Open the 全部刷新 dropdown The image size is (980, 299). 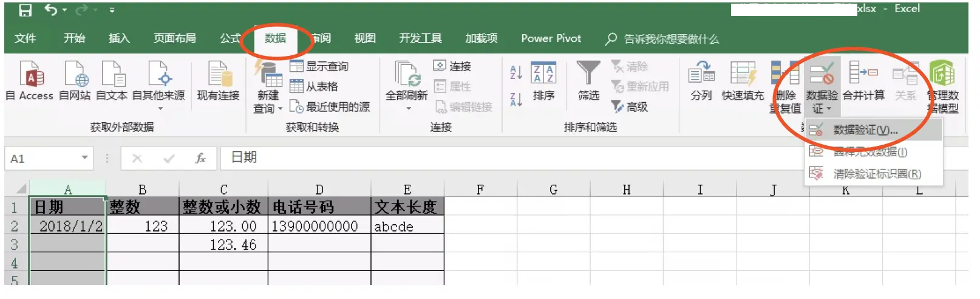pyautogui.click(x=407, y=86)
